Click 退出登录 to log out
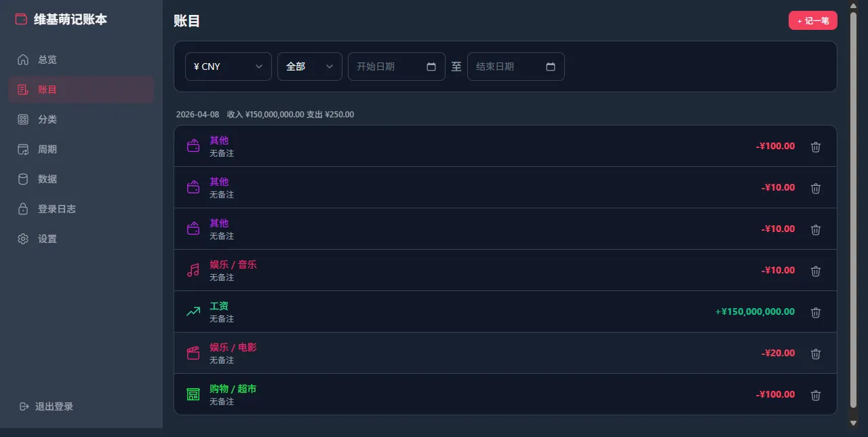The height and width of the screenshot is (437, 868). [x=54, y=406]
